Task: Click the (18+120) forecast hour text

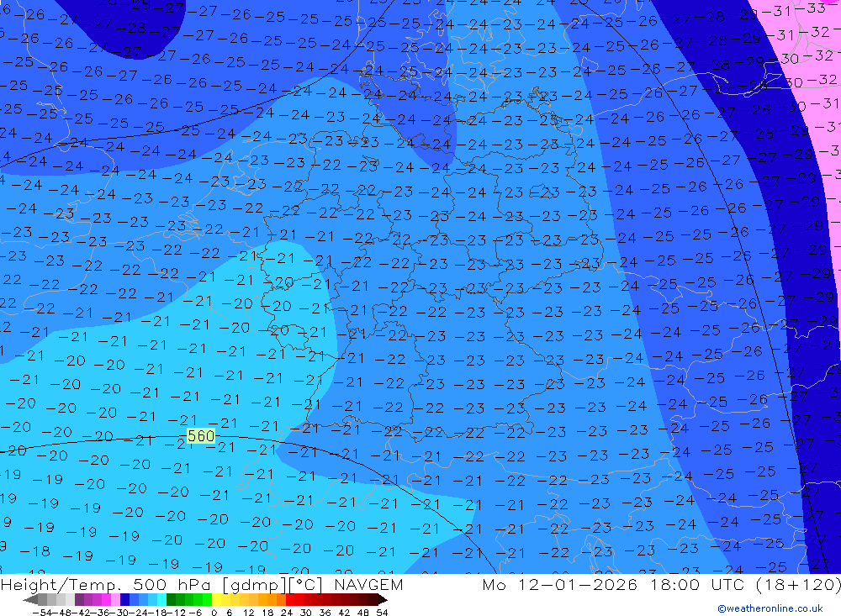Action: point(798,585)
